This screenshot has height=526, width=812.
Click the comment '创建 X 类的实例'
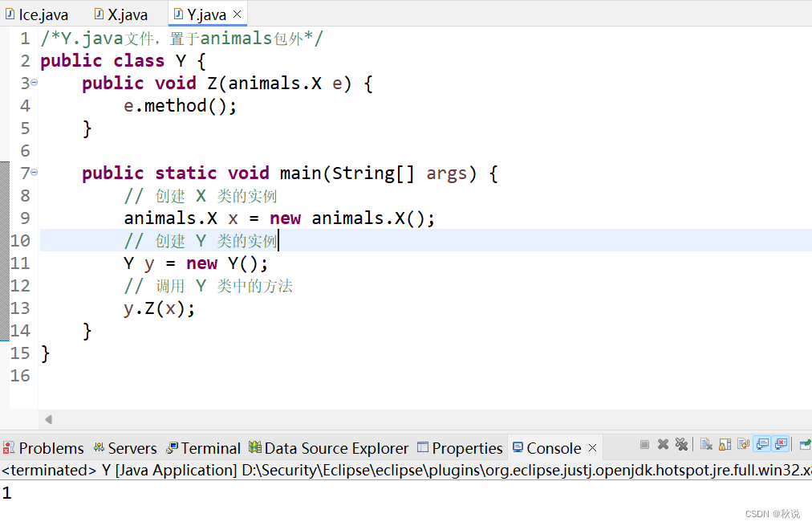click(201, 196)
